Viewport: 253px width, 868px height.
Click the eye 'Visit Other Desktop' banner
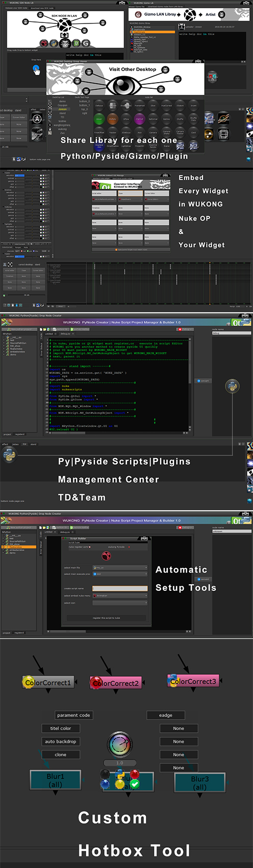point(125,79)
